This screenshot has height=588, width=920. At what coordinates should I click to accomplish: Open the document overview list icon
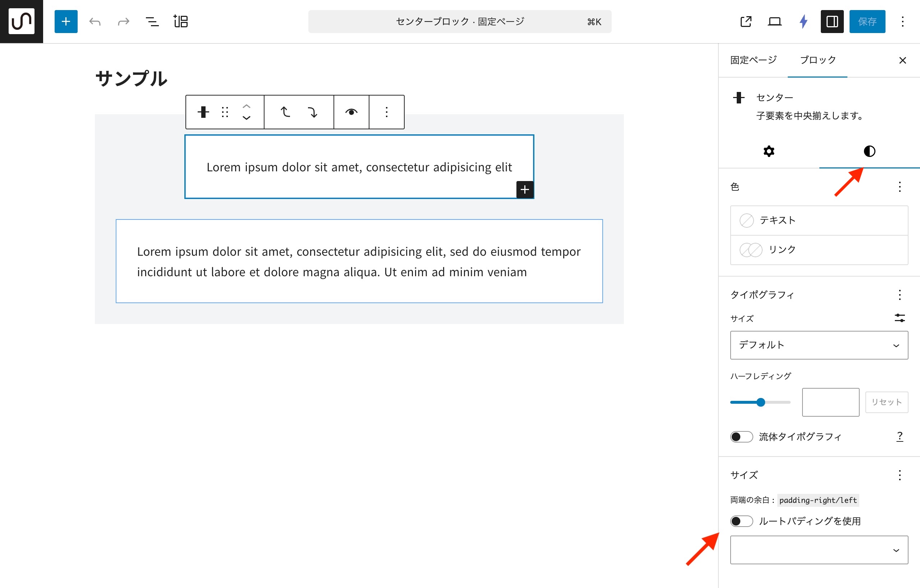[x=152, y=22]
